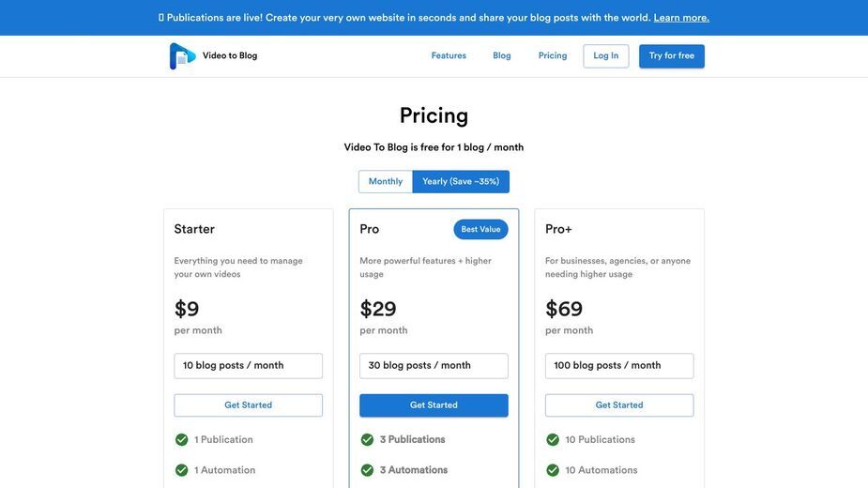Screen dimensions: 868x488
Task: Click green checkmark beside 1 Publication
Action: [x=181, y=440]
